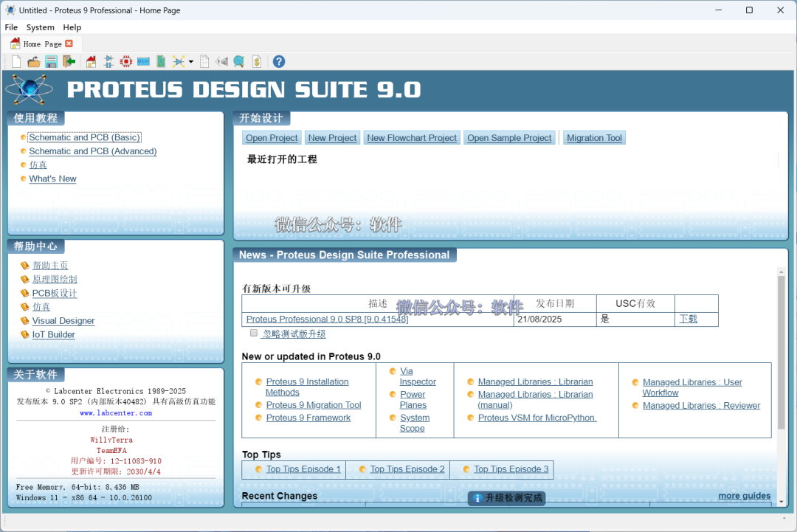Click the Home Page house toolbar icon
The height and width of the screenshot is (532, 797).
[91, 61]
